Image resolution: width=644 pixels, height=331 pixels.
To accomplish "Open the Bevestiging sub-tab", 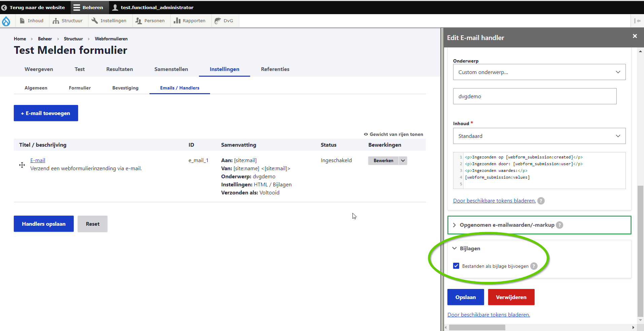I will point(125,88).
